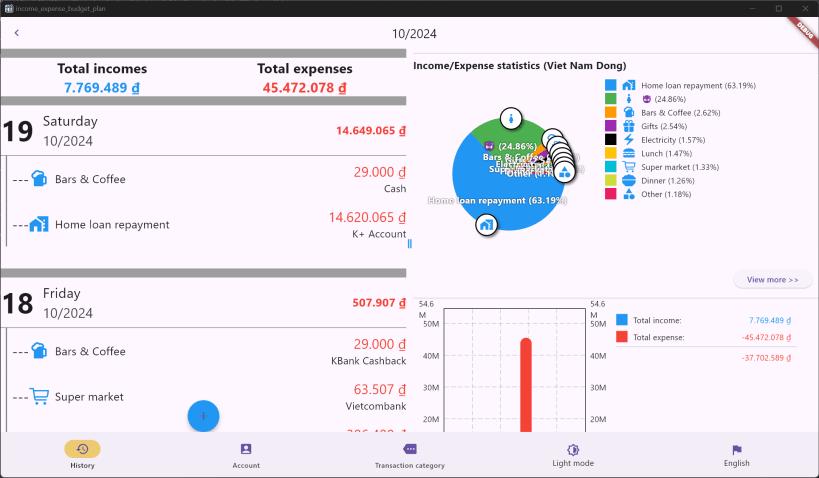Image resolution: width=819 pixels, height=478 pixels.
Task: Open the History tab
Action: [x=83, y=454]
